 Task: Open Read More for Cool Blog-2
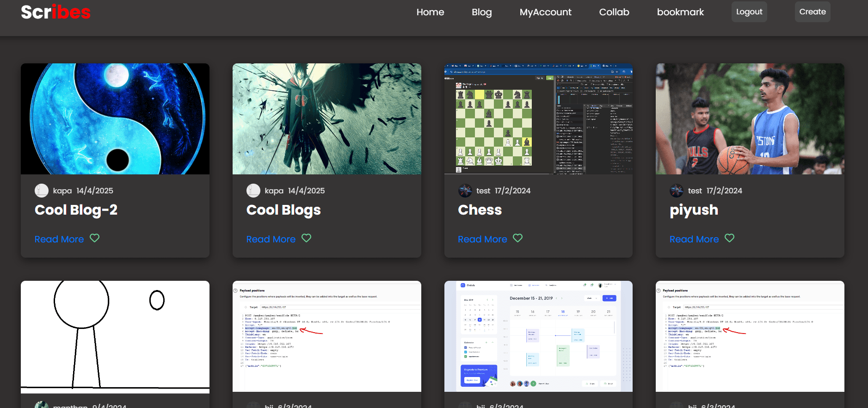coord(59,239)
